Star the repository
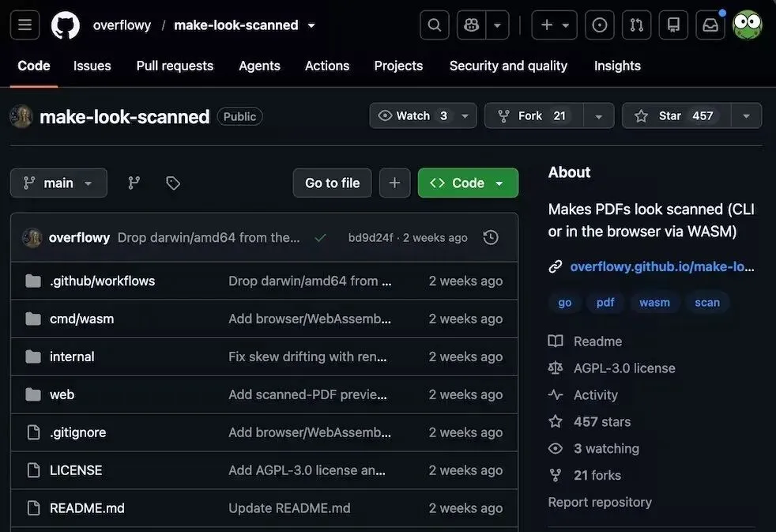Viewport: 776px width, 532px height. point(676,115)
